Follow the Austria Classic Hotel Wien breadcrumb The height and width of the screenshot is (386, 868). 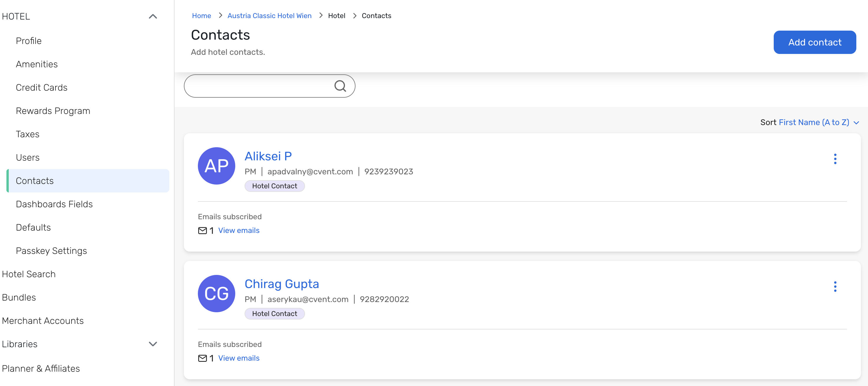click(x=269, y=15)
